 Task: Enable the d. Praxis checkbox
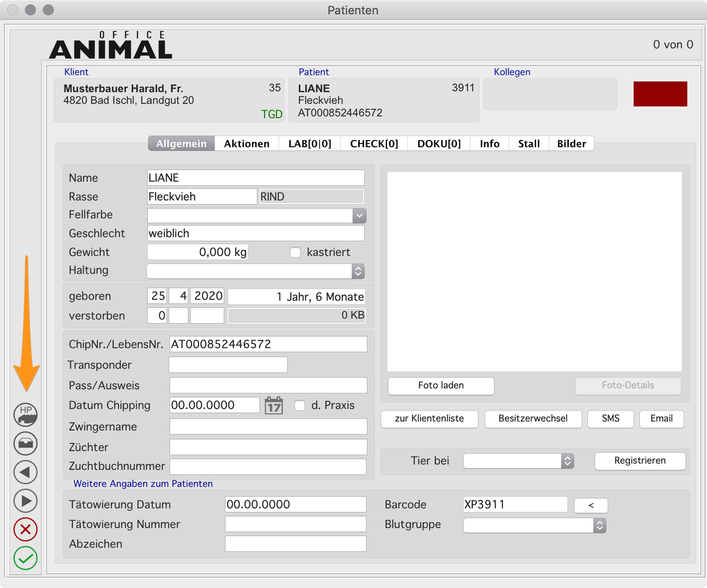pos(300,405)
